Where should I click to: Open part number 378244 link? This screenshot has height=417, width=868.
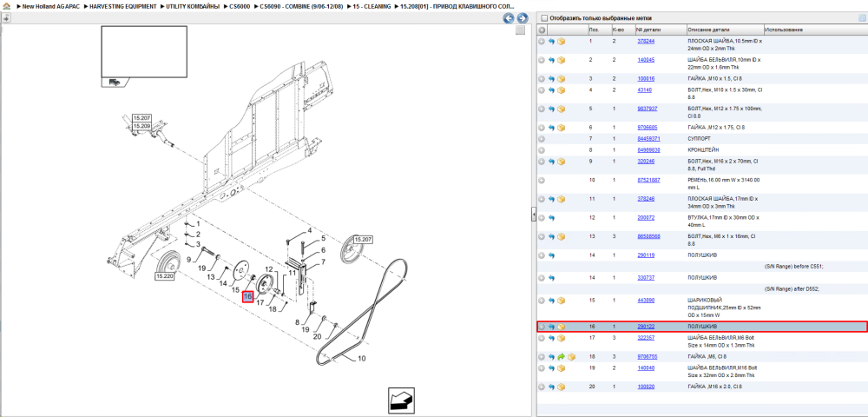(646, 42)
